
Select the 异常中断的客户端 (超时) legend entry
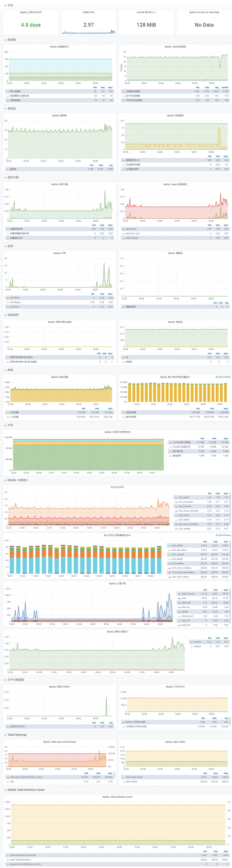click(21, 357)
